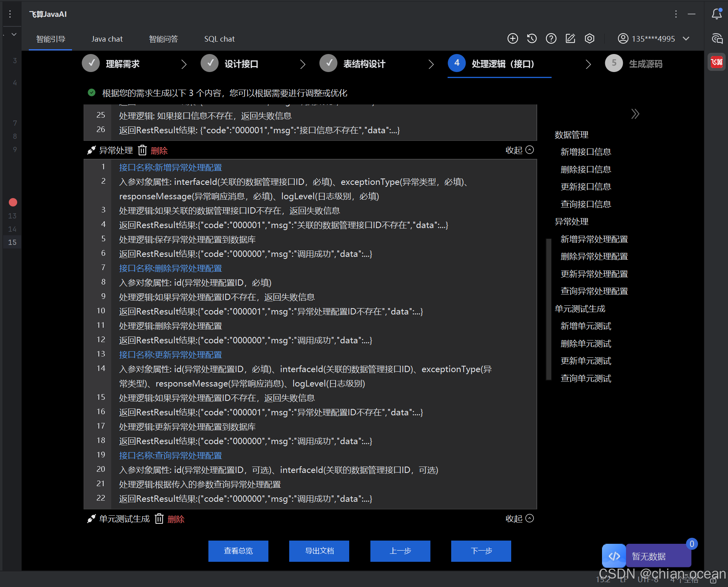
Task: Click line 接口名称:查询异常处理配置
Action: [x=170, y=455]
